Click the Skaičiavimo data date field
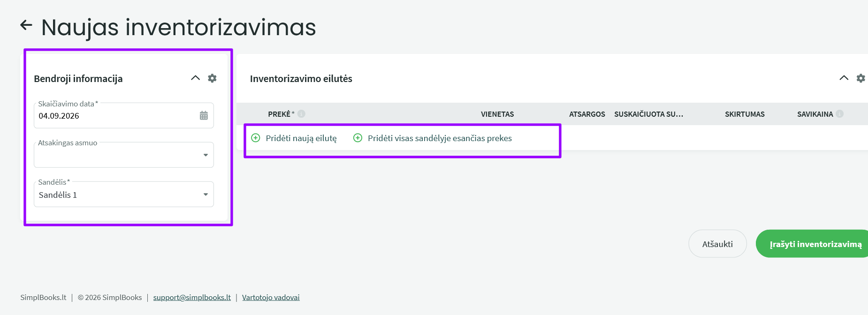 click(124, 115)
